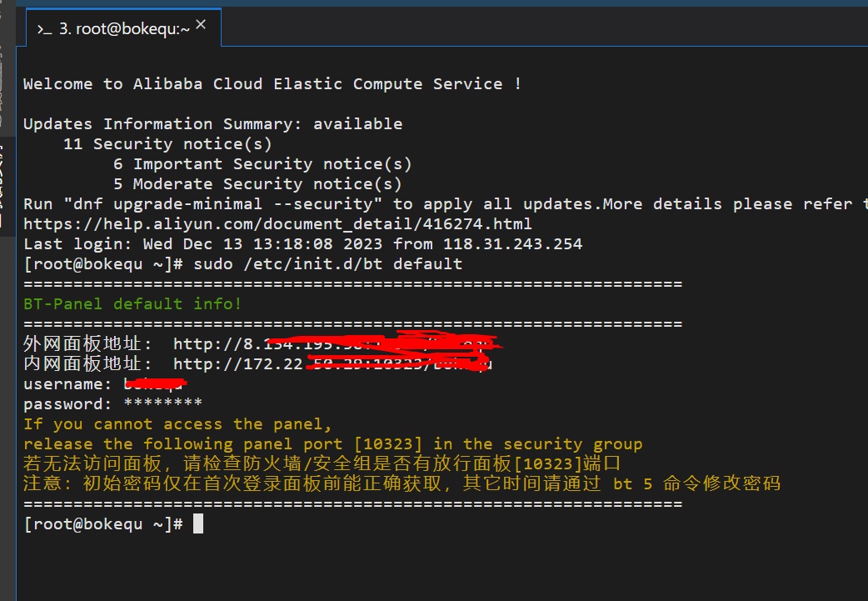Image resolution: width=868 pixels, height=601 pixels.
Task: Click the masked password asterisks
Action: point(162,403)
